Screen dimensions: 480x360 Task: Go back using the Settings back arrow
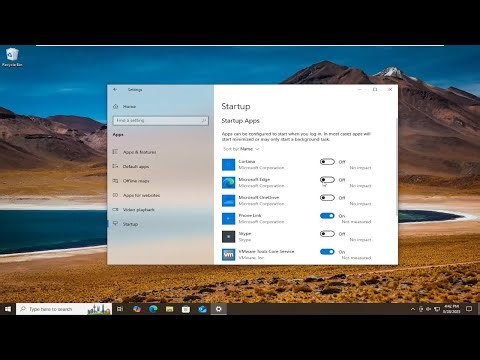point(115,89)
